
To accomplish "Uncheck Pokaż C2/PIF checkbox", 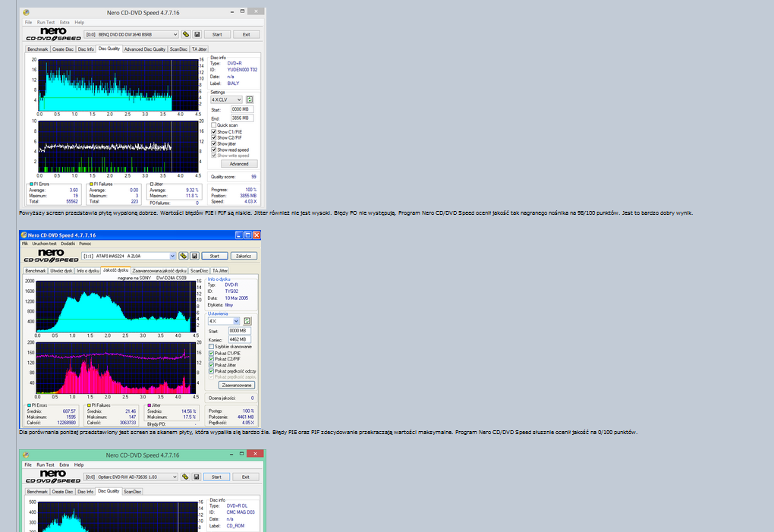I will 211,359.
